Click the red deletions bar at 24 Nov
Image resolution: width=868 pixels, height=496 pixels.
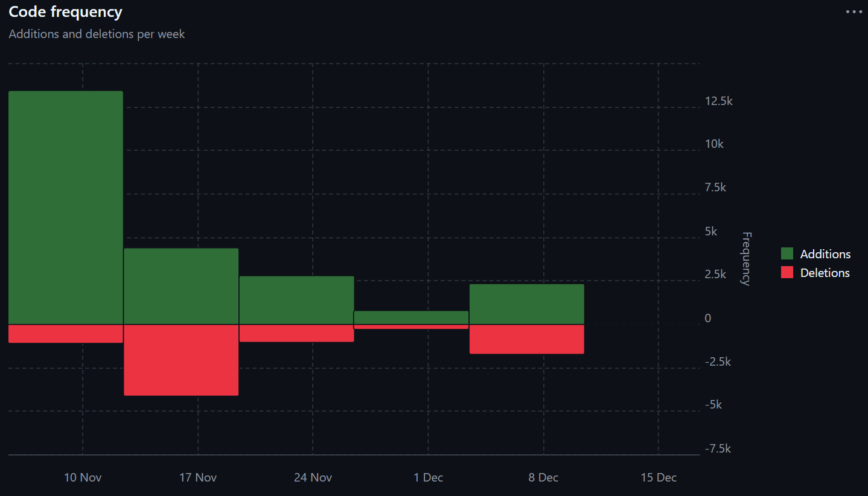(x=296, y=333)
